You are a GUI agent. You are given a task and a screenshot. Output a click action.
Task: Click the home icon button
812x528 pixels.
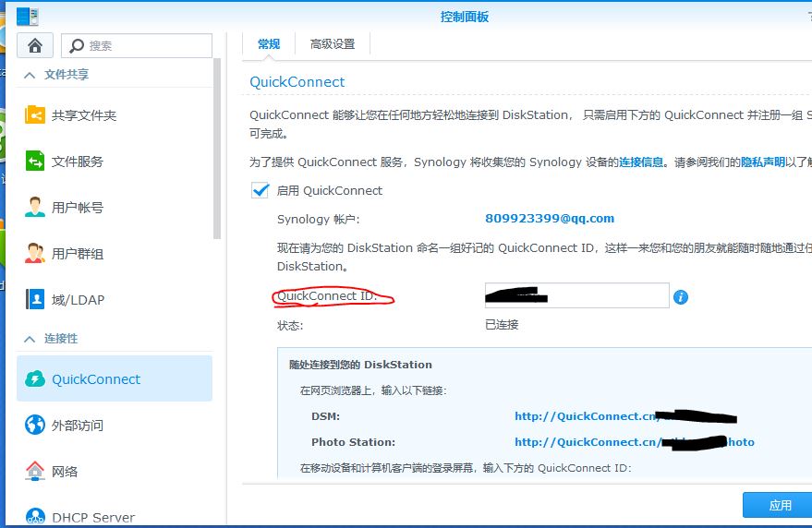click(x=35, y=45)
